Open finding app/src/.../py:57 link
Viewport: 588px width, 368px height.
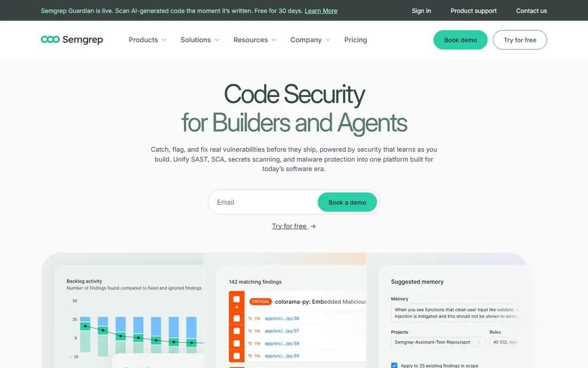point(282,331)
